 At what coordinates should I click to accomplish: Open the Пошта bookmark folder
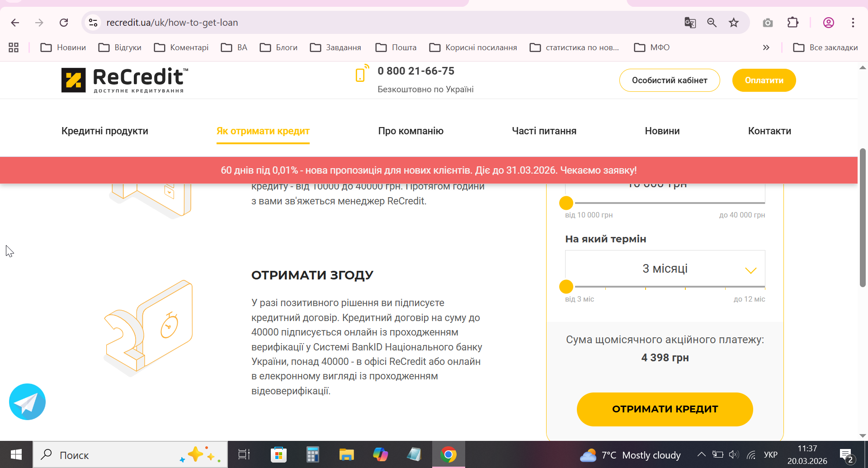[396, 47]
